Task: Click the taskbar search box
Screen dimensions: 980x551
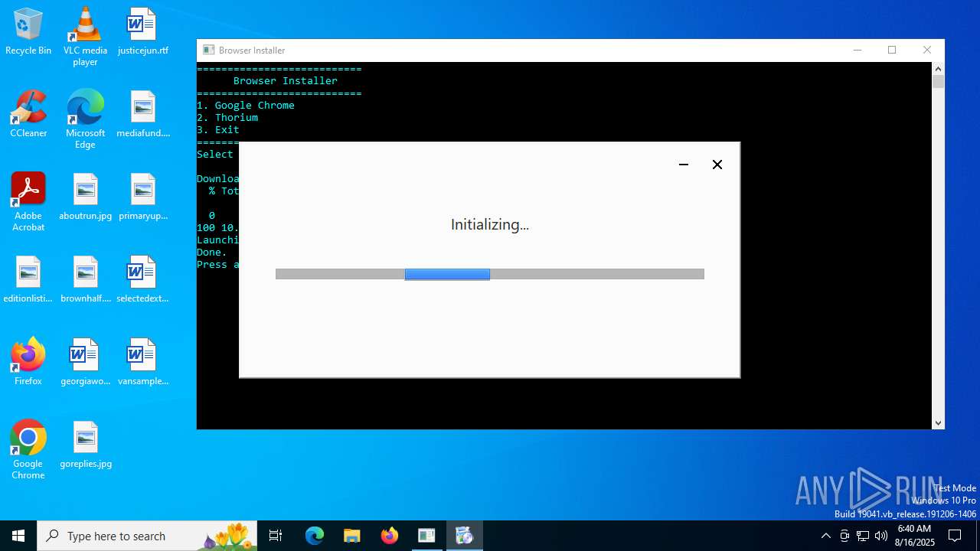Action: (146, 536)
